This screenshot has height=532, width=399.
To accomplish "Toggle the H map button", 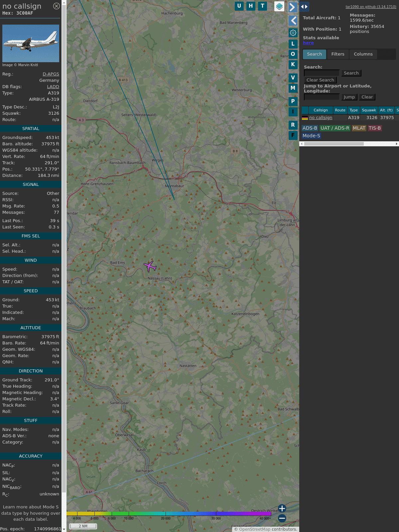I will coord(251,6).
